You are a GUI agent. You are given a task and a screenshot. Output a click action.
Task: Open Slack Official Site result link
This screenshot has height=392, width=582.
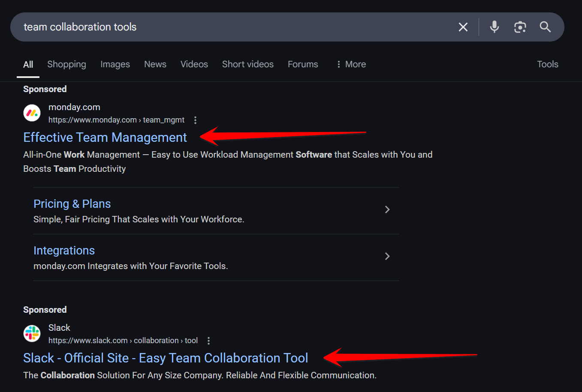166,358
